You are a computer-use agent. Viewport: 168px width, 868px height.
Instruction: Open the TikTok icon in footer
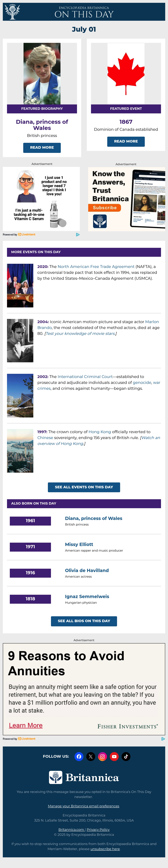click(x=126, y=756)
